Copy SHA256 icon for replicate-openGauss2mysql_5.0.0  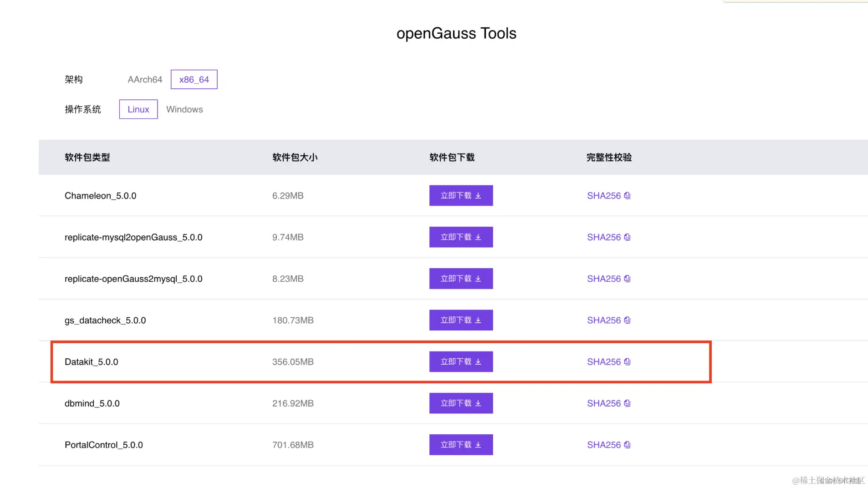627,279
